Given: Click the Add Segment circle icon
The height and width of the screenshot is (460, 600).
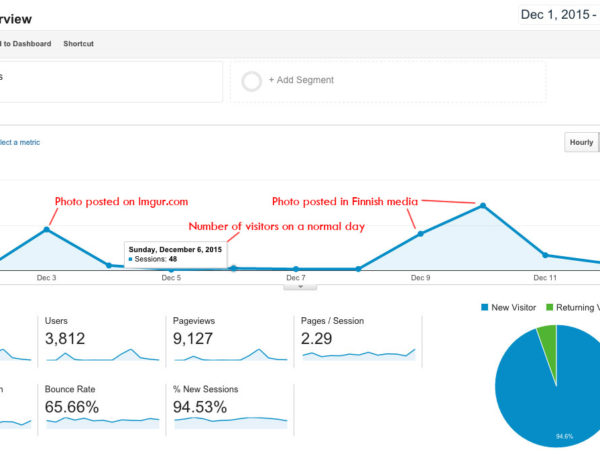Looking at the screenshot, I should coord(251,81).
